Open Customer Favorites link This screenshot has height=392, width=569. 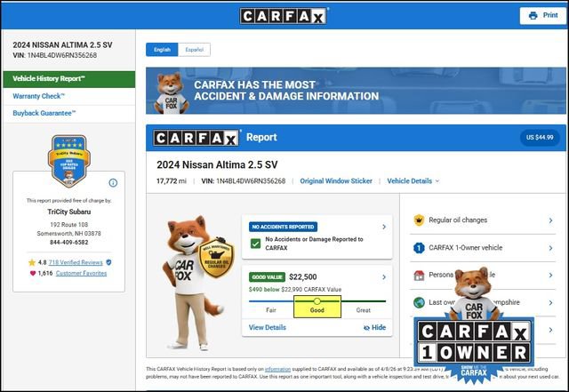(81, 274)
